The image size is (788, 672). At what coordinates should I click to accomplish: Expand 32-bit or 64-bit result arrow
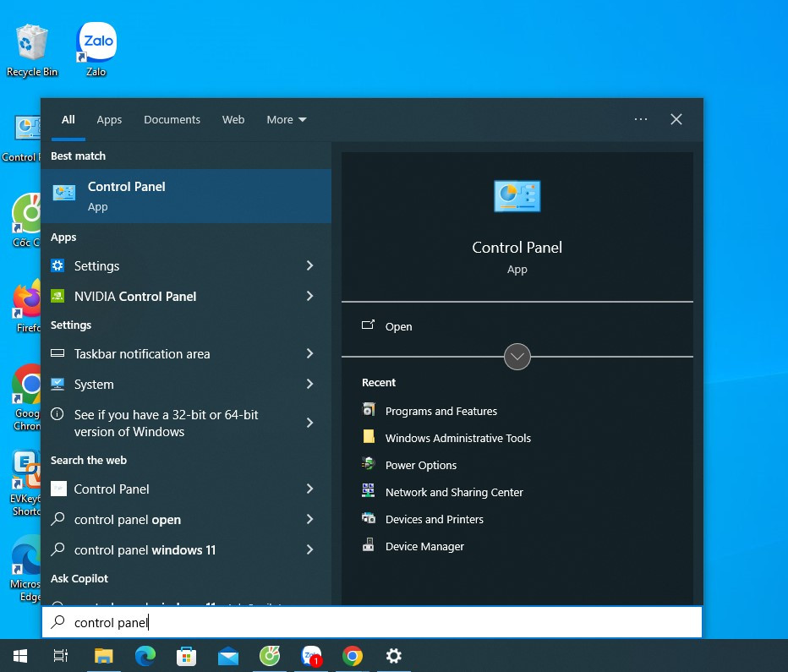coord(309,423)
